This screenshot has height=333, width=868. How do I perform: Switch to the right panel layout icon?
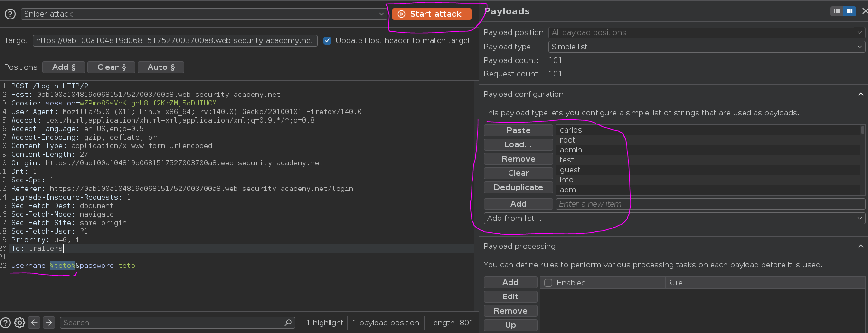click(849, 11)
